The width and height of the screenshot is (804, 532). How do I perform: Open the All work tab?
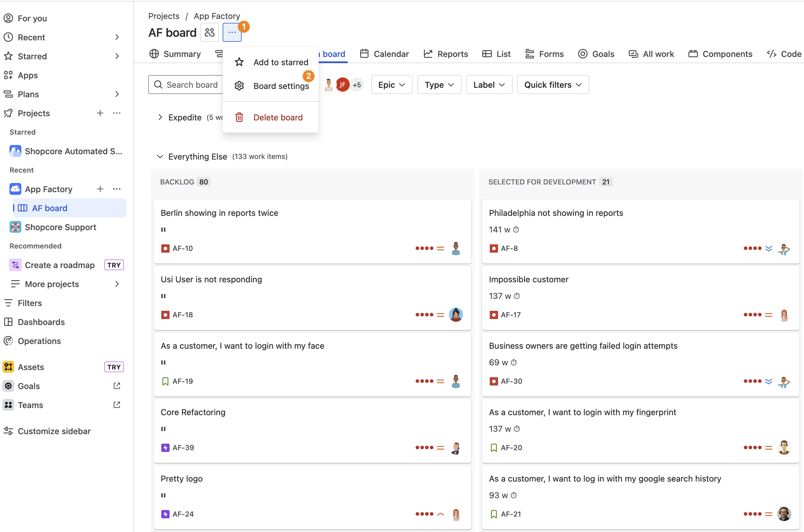[x=651, y=54]
